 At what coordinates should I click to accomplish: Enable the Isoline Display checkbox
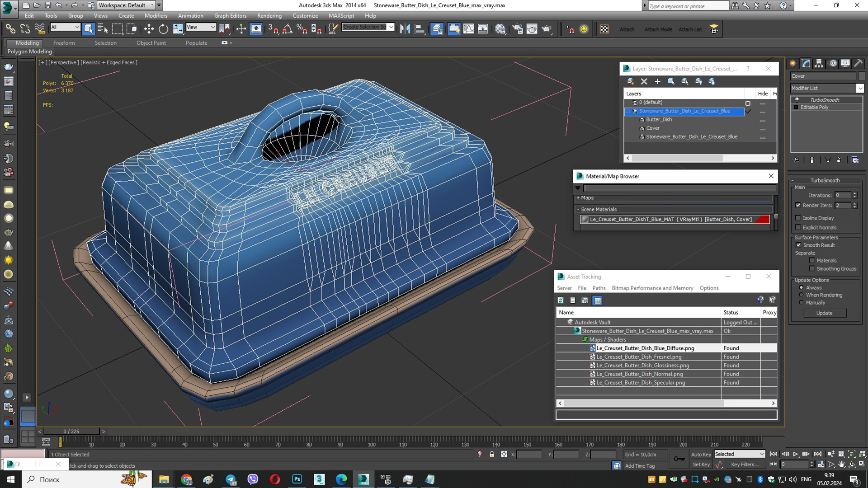(798, 218)
